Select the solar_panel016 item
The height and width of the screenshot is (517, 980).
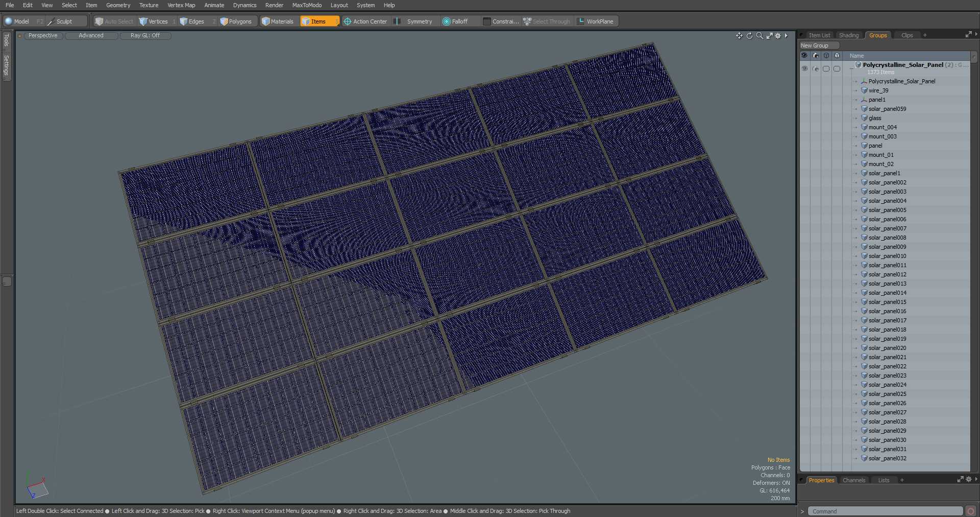tap(887, 311)
